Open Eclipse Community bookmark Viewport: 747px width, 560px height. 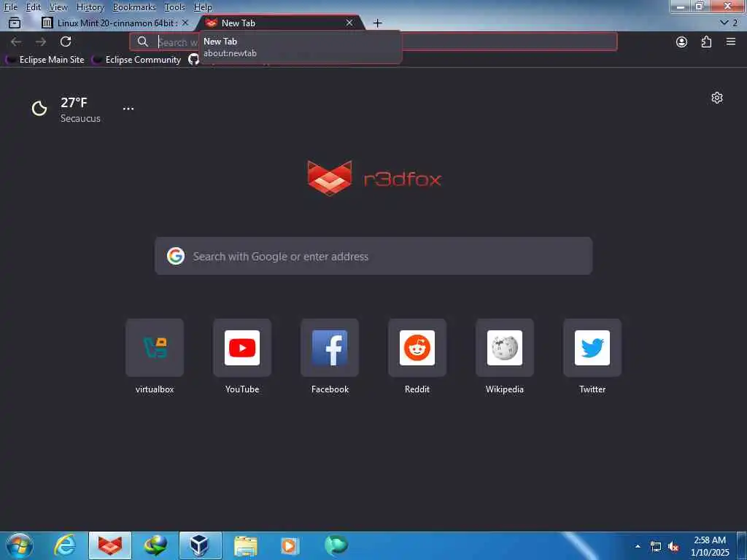(136, 60)
